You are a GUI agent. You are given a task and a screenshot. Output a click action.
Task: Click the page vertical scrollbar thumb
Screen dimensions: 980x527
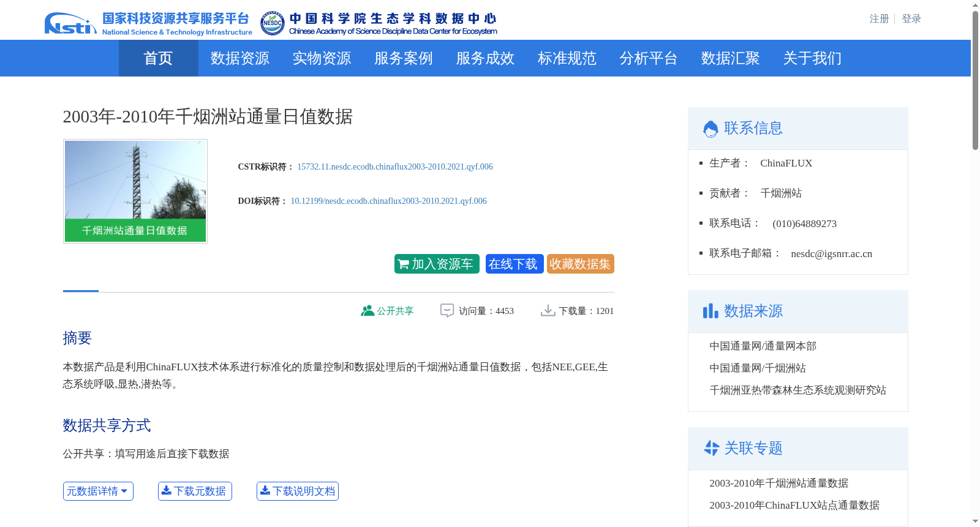(x=975, y=80)
